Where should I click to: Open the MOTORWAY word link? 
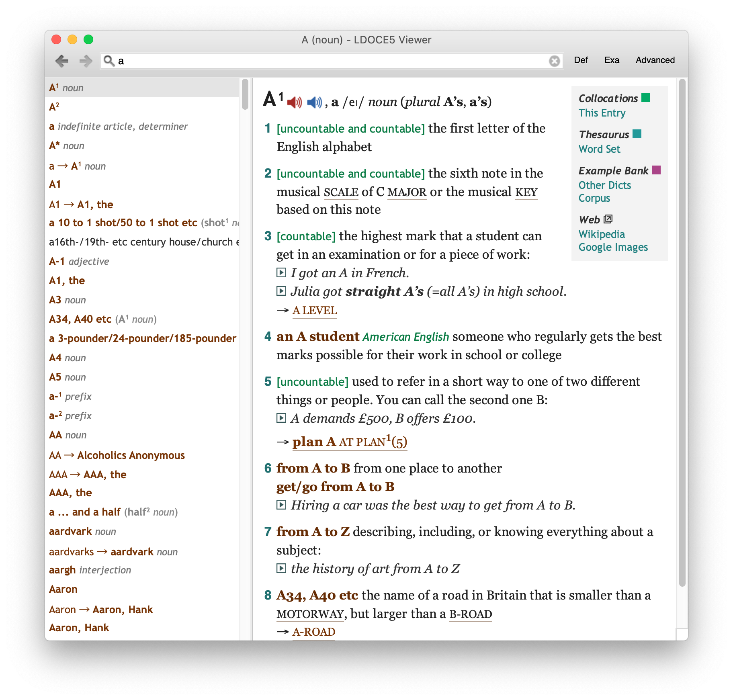310,614
